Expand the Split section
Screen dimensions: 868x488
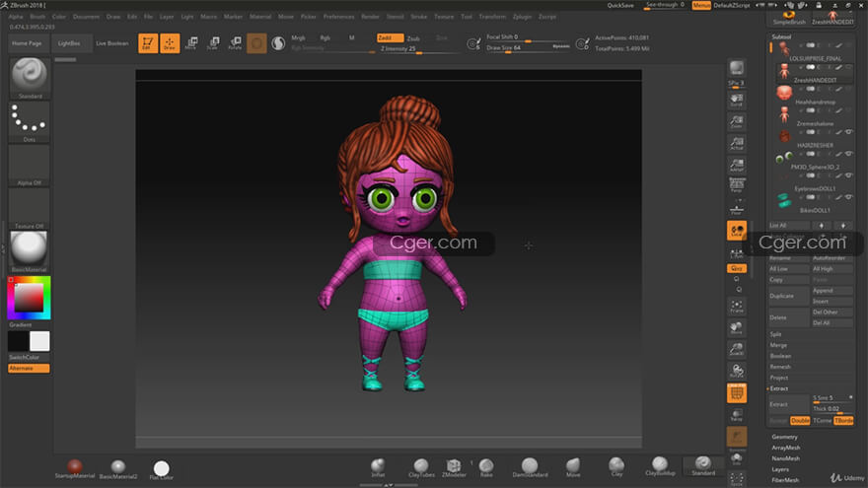(x=775, y=334)
